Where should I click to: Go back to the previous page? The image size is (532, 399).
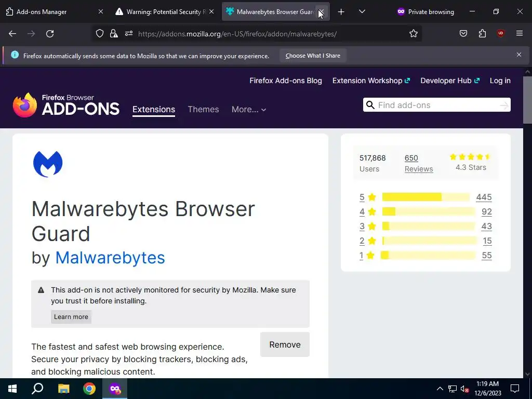tap(12, 34)
